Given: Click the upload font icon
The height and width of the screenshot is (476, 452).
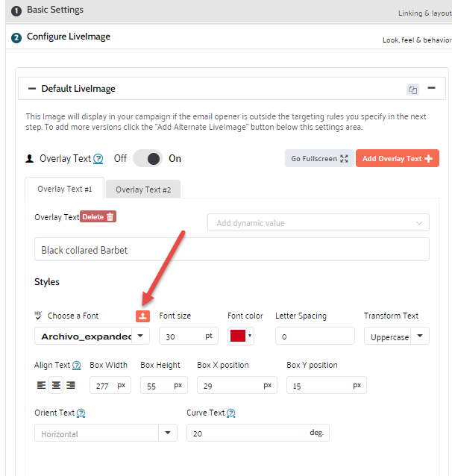Looking at the screenshot, I should pyautogui.click(x=142, y=316).
